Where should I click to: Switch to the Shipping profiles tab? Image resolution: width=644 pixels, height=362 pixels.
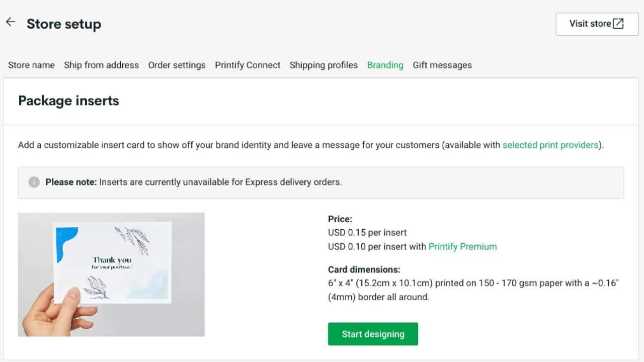click(324, 65)
